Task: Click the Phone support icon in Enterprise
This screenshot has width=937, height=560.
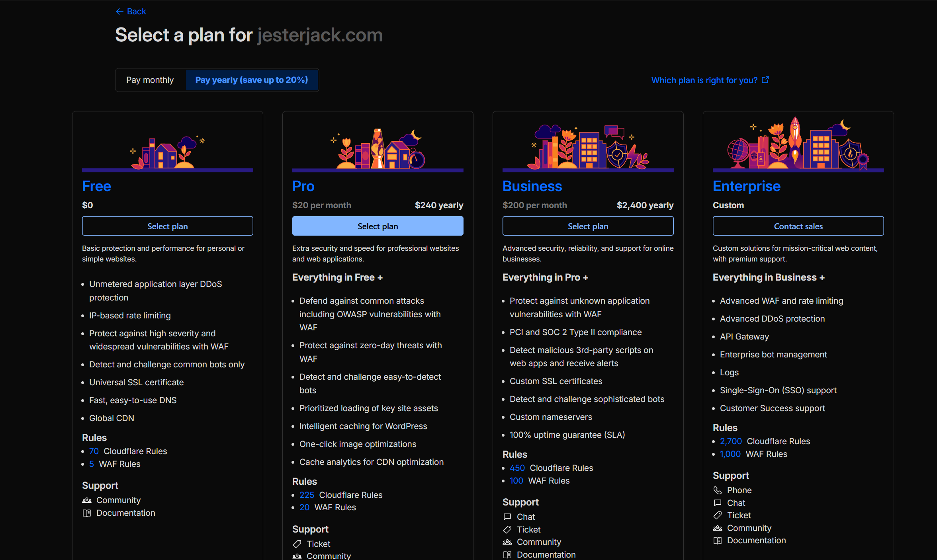Action: [718, 490]
